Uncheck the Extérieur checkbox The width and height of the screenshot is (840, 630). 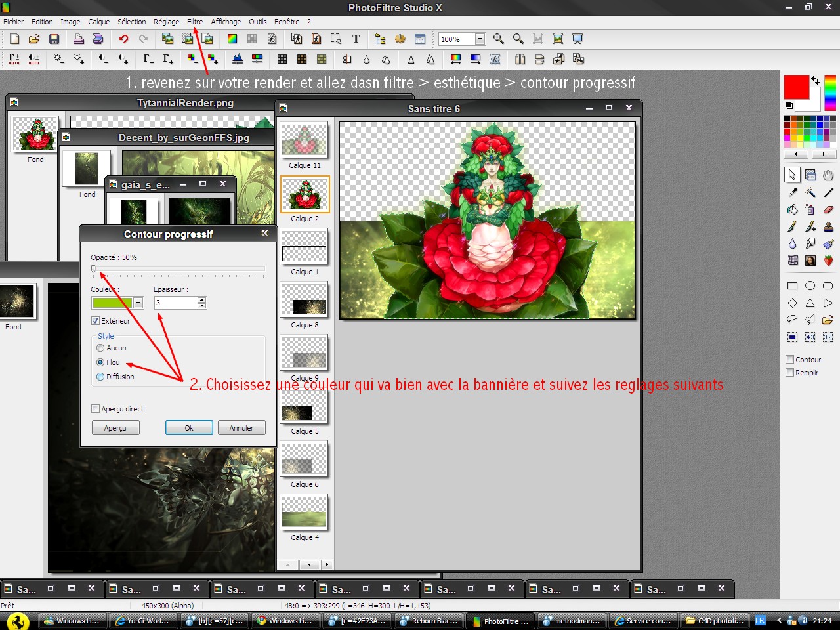(x=96, y=321)
